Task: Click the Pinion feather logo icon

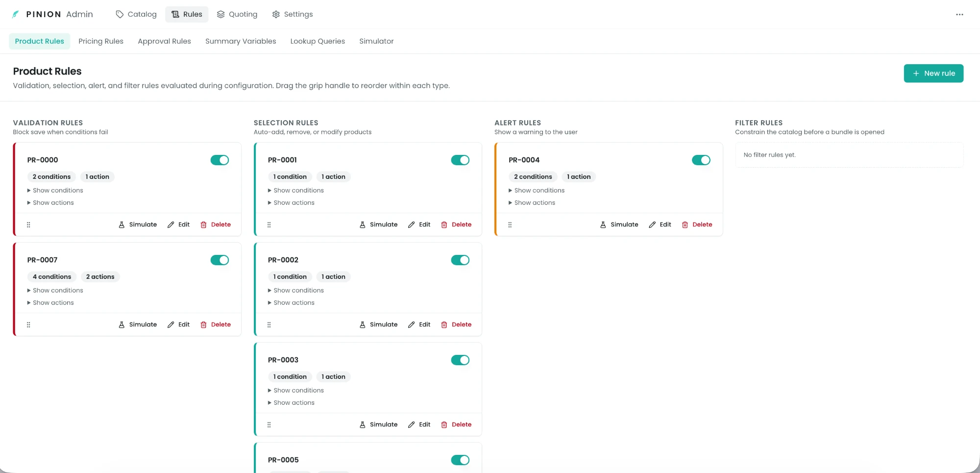Action: (16, 14)
